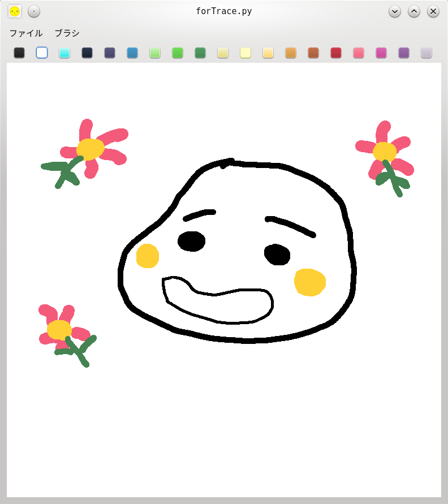Select the blue color swatch
The height and width of the screenshot is (504, 448).
point(132,53)
